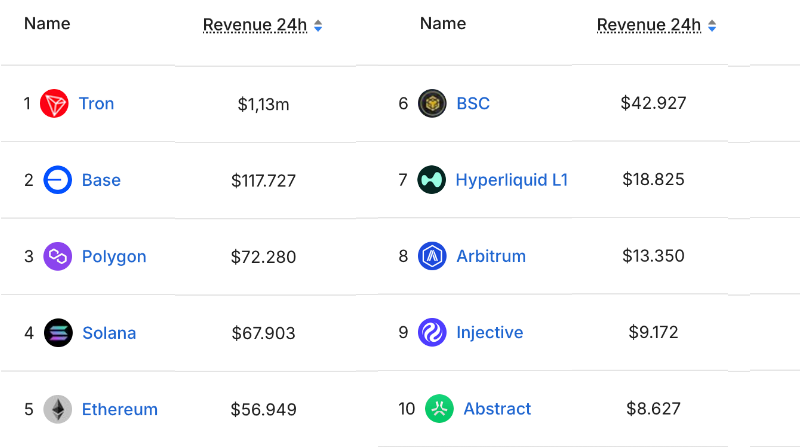
Task: Click right table Revenue 24h header text
Action: [x=649, y=24]
